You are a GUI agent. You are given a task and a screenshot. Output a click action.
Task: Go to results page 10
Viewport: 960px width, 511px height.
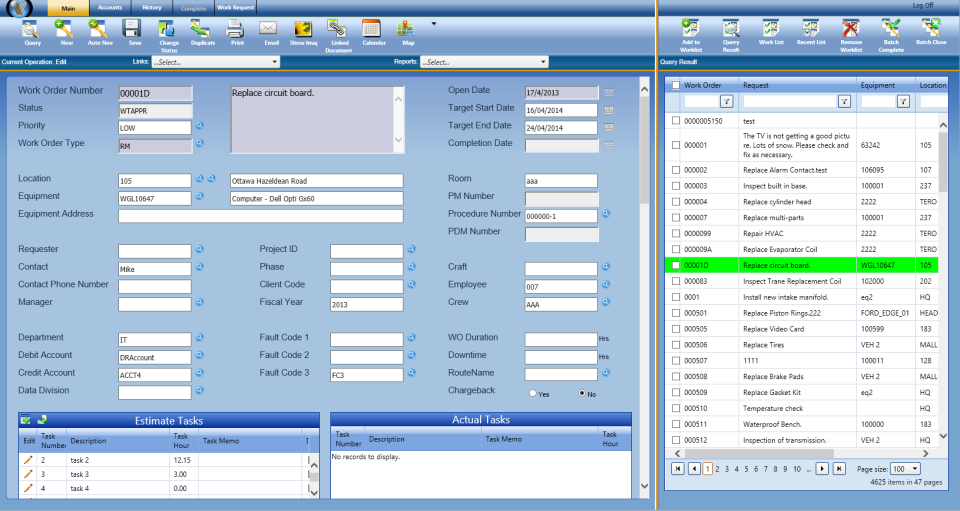pyautogui.click(x=797, y=469)
